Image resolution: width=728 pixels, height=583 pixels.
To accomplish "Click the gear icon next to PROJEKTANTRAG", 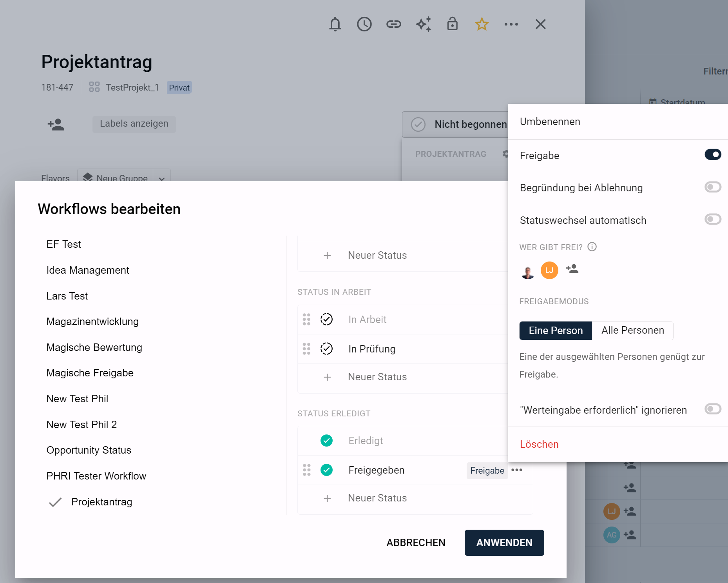I will [505, 154].
